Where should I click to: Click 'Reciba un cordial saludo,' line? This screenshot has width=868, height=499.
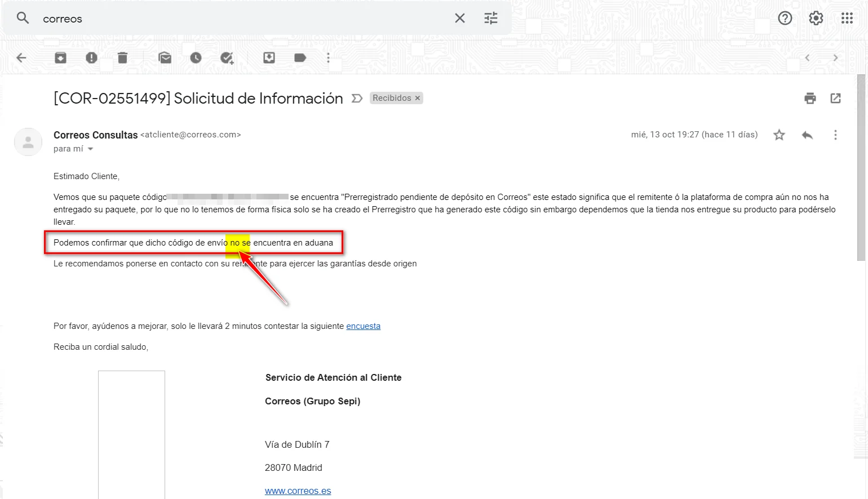pos(101,347)
